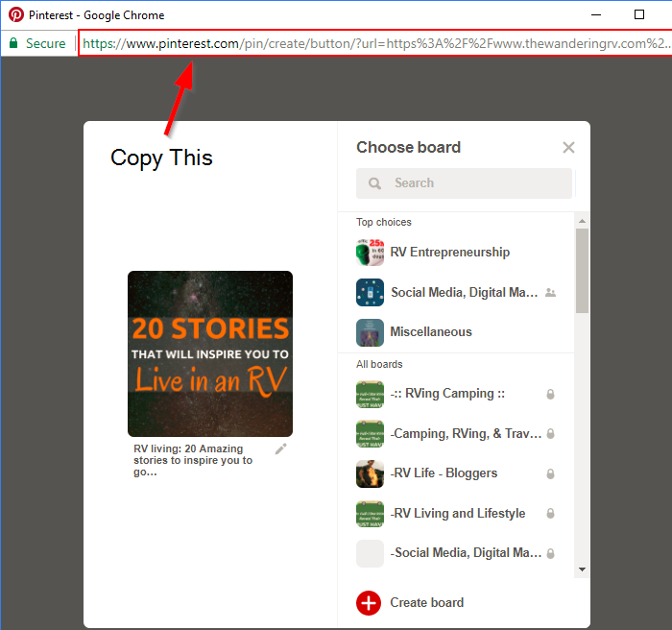
Task: Click the RV Entrepreneurship board thumbnail
Action: 370,253
